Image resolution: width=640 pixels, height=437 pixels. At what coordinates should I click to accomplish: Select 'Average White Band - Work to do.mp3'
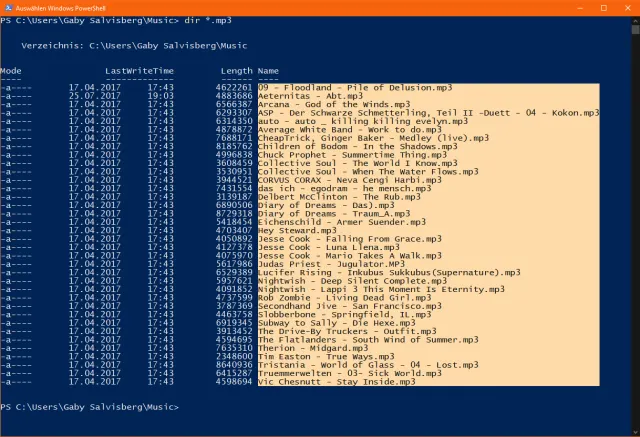(350, 130)
